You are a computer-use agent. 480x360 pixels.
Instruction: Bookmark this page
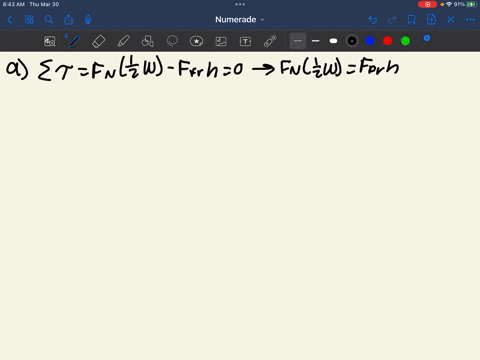[x=412, y=20]
